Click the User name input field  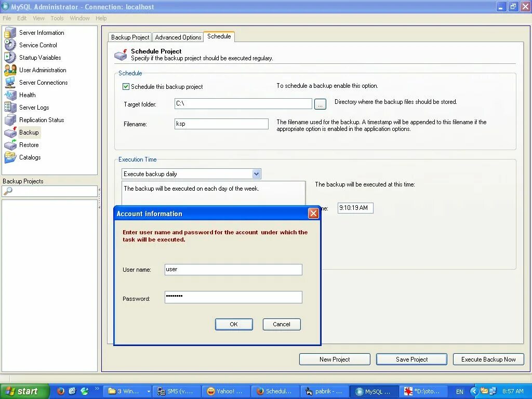233,270
